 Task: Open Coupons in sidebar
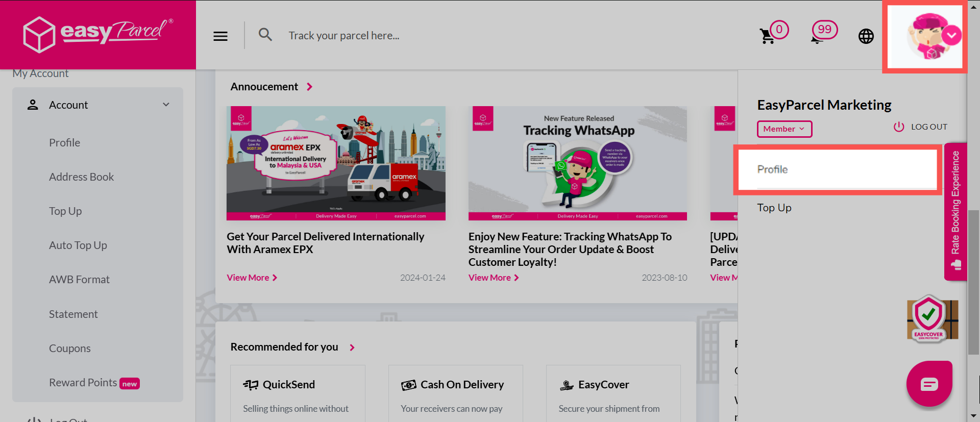coord(70,348)
